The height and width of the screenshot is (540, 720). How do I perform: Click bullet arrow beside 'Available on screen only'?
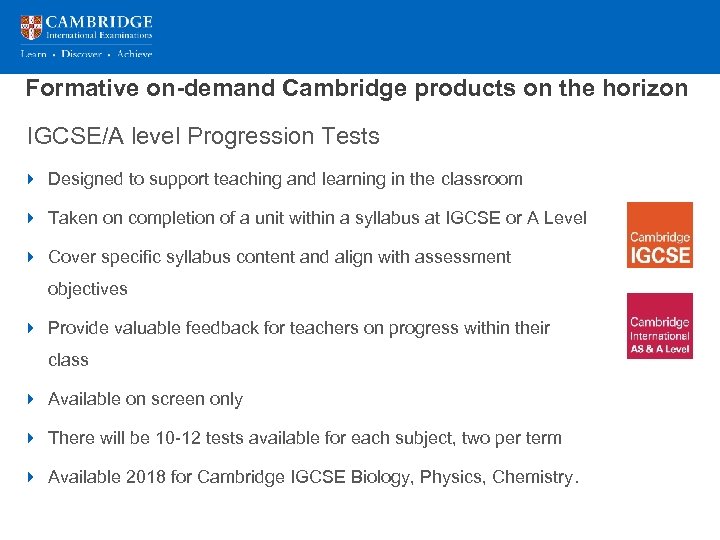coord(31,399)
